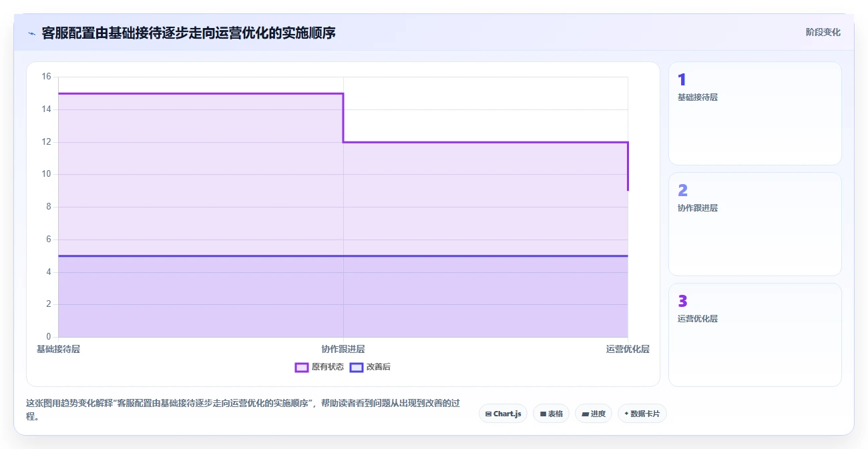Click the lightning icon beside the title
868x449 pixels.
(31, 33)
